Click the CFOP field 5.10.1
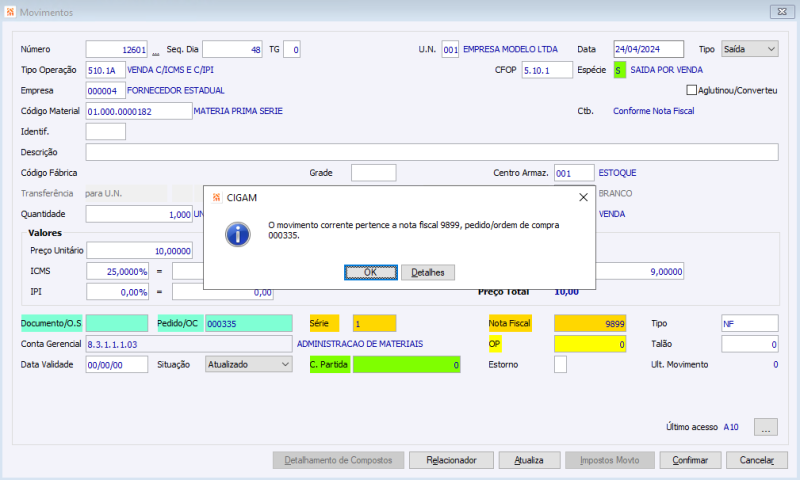The height and width of the screenshot is (480, 800). tap(547, 70)
